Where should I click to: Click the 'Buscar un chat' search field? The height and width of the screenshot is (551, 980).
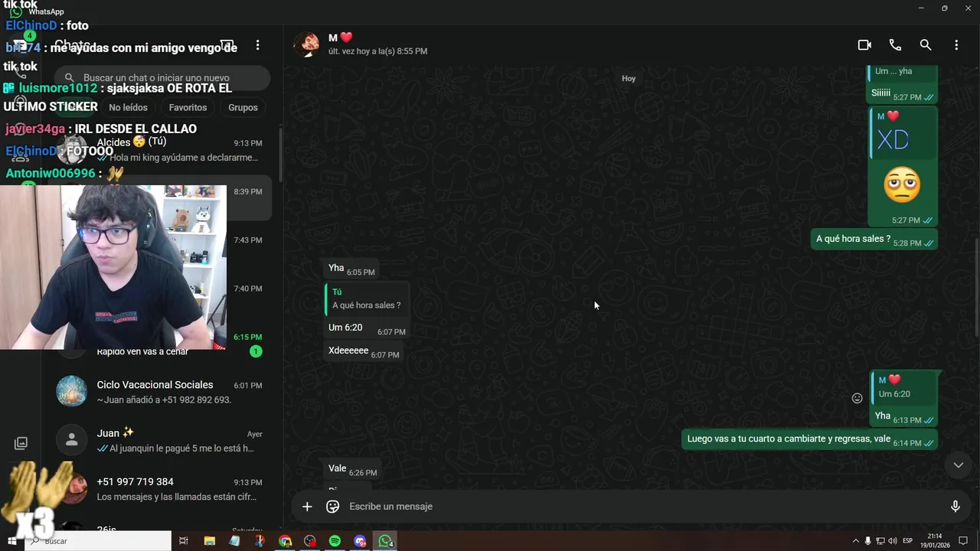tap(162, 78)
